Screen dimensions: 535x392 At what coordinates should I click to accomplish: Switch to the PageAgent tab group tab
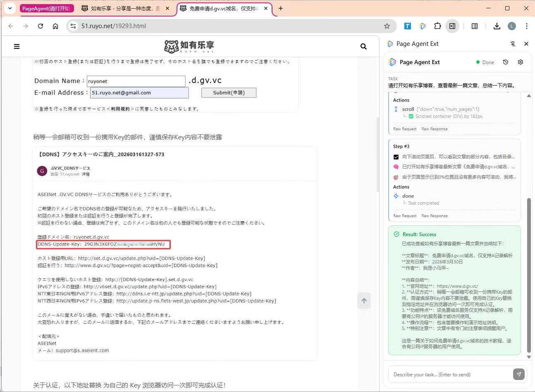[x=46, y=8]
